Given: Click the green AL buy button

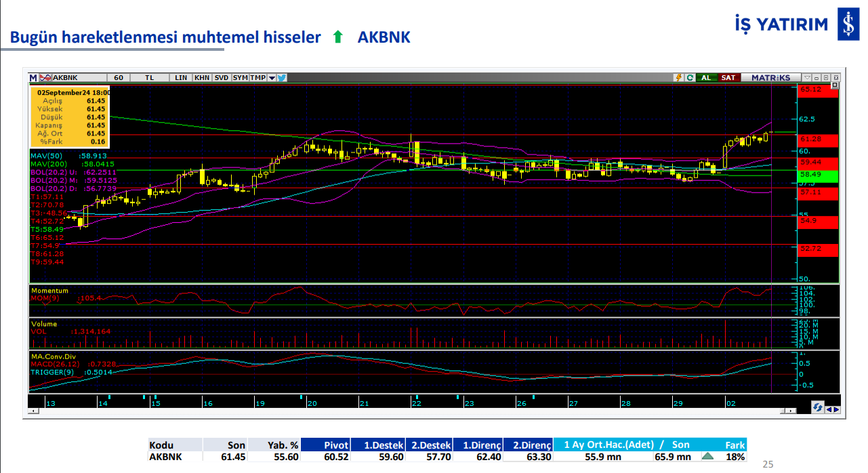Looking at the screenshot, I should tap(705, 77).
